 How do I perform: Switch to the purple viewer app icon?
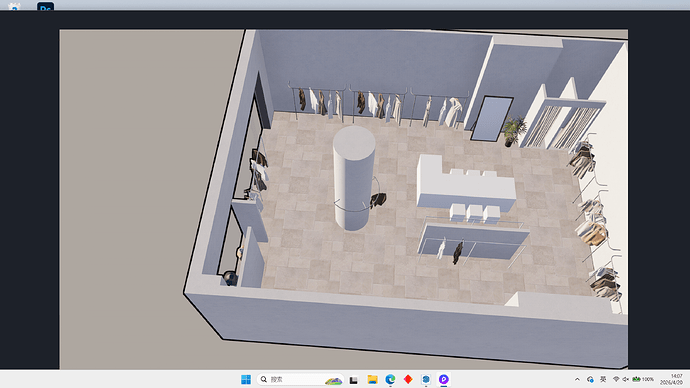coord(444,379)
